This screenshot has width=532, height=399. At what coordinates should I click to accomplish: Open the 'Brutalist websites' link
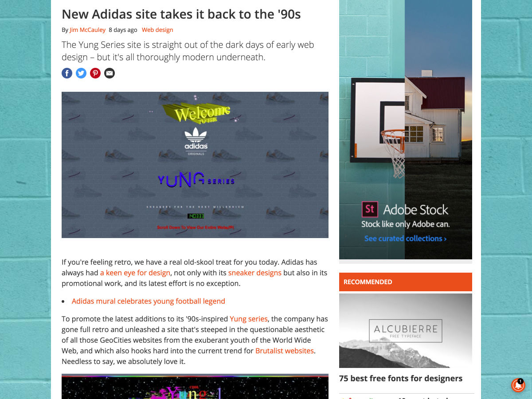pos(285,351)
